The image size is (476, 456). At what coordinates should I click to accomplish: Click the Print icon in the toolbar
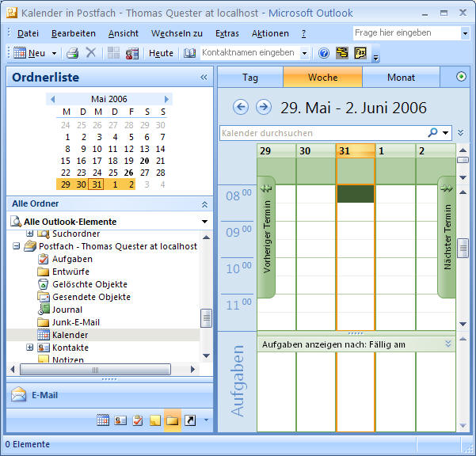click(x=73, y=53)
